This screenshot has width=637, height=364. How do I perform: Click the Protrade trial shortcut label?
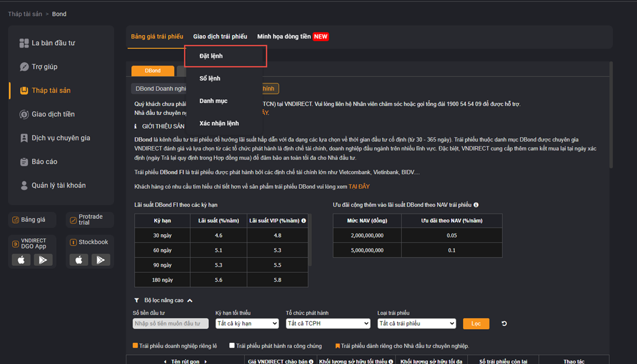(90, 220)
